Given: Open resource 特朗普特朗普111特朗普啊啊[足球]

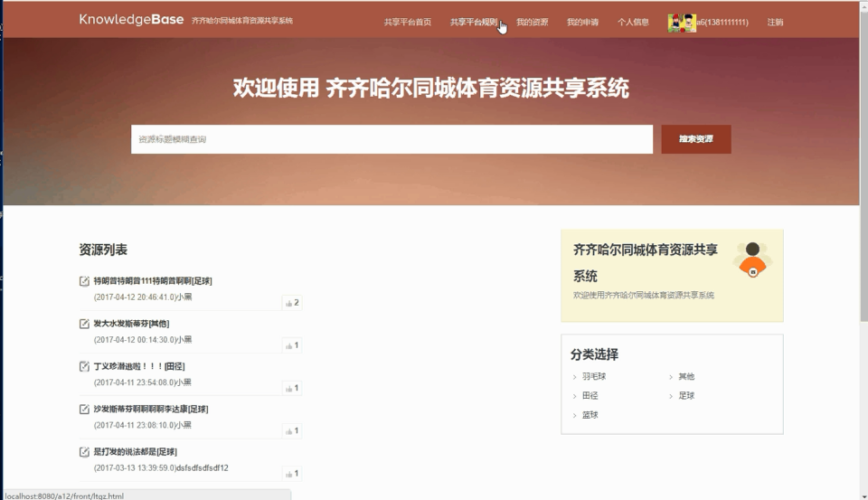Looking at the screenshot, I should 153,280.
